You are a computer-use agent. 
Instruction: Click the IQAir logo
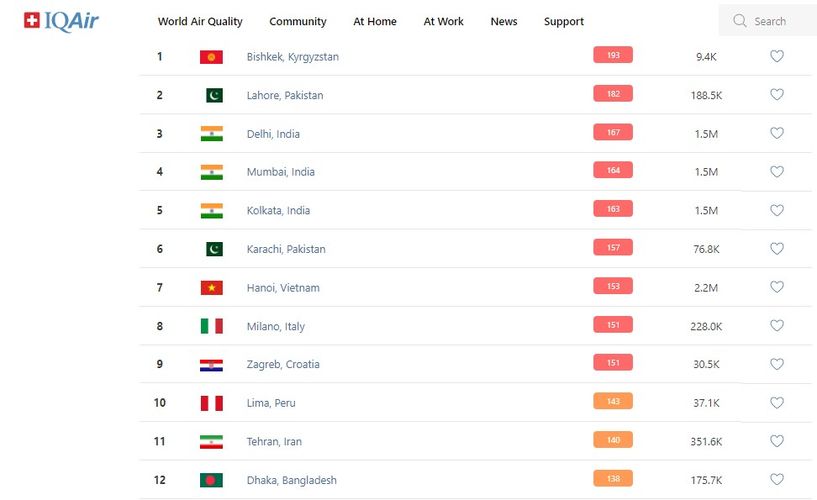coord(61,20)
